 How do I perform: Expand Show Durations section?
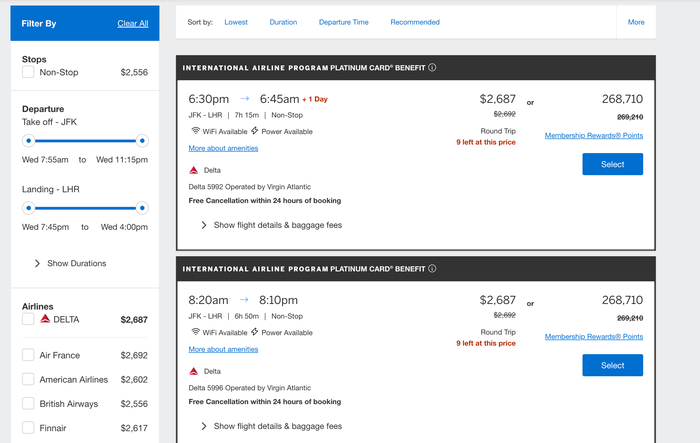point(71,263)
